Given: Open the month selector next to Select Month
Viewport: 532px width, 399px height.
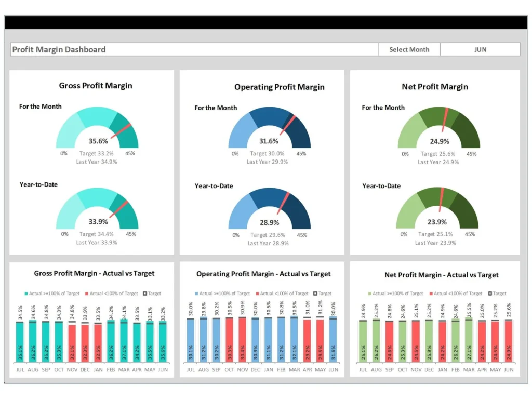Looking at the screenshot, I should 480,49.
